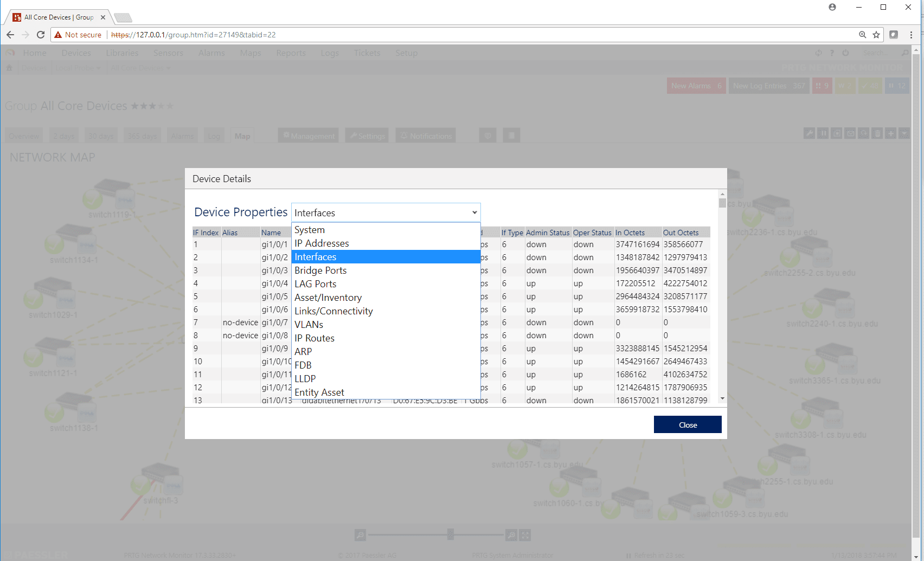Click the browser address bar URL
Viewport: 924px width, 561px height.
[x=194, y=35]
